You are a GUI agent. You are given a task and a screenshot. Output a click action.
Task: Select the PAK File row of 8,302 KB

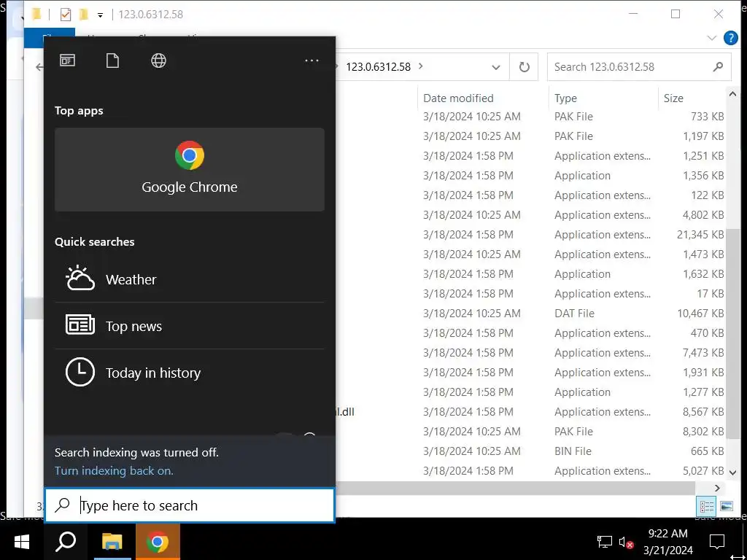(x=530, y=432)
